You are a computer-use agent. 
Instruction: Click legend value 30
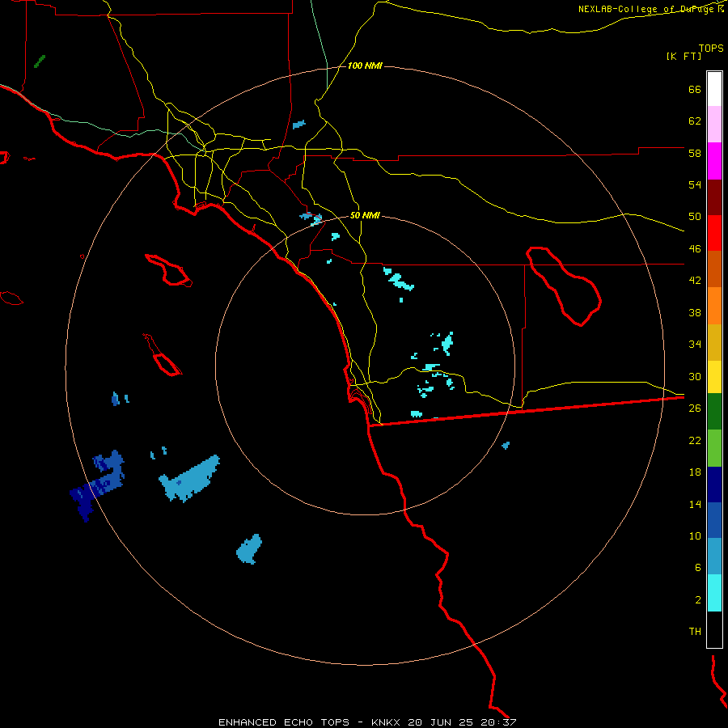tap(695, 376)
